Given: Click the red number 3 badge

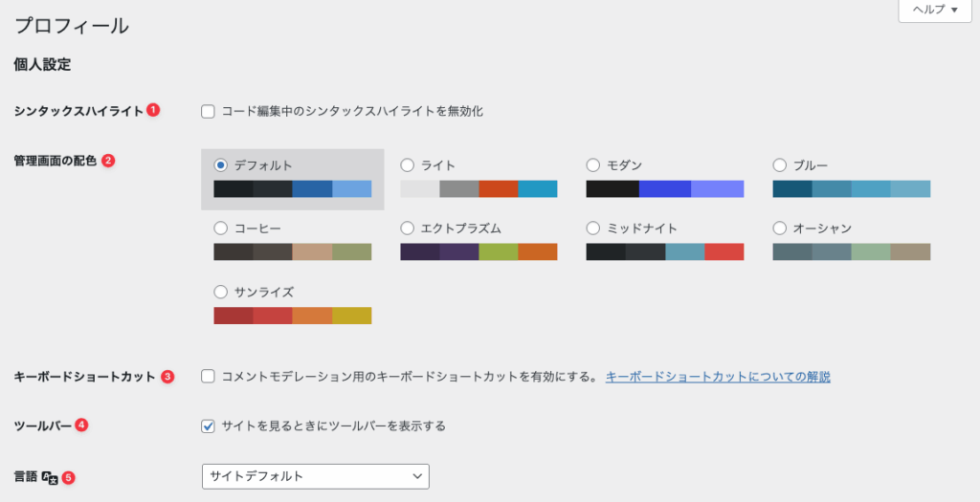Looking at the screenshot, I should pos(167,377).
